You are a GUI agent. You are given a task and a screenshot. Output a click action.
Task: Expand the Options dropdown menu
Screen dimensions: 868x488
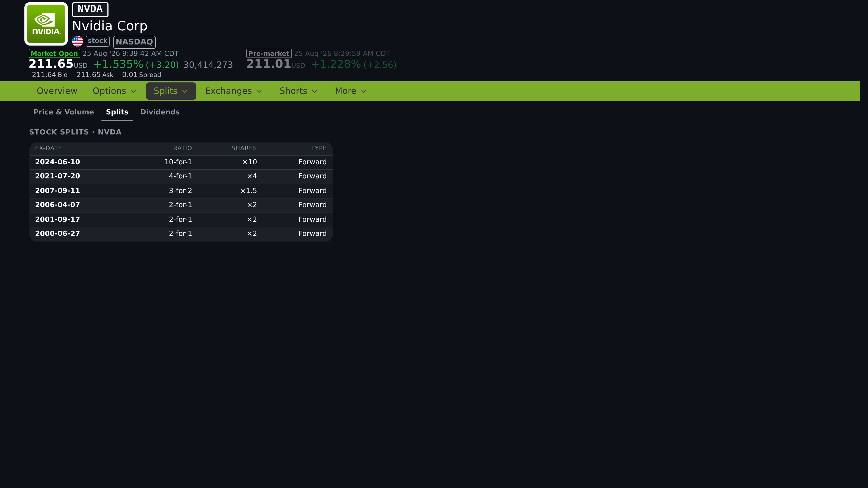pos(114,91)
